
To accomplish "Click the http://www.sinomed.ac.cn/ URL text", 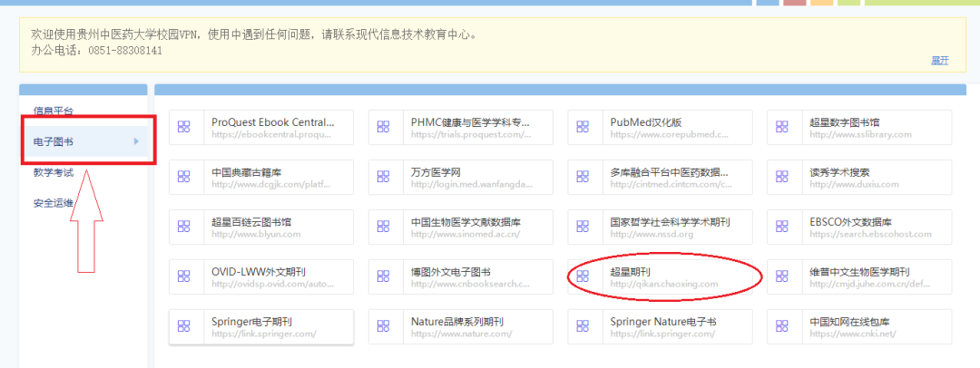I will (465, 234).
